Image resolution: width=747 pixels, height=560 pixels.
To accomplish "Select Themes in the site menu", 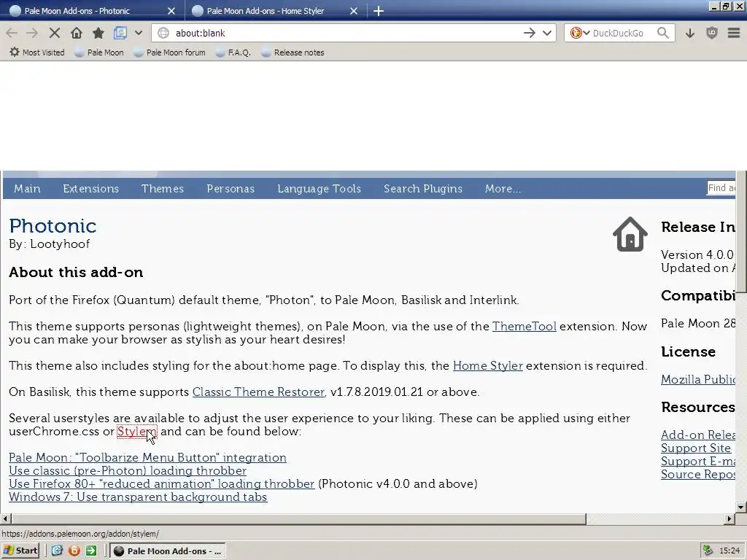I will point(163,189).
